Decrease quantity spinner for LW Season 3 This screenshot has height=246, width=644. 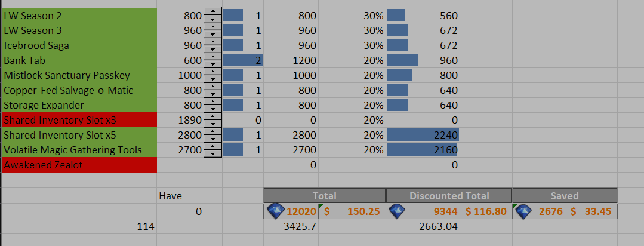[212, 34]
